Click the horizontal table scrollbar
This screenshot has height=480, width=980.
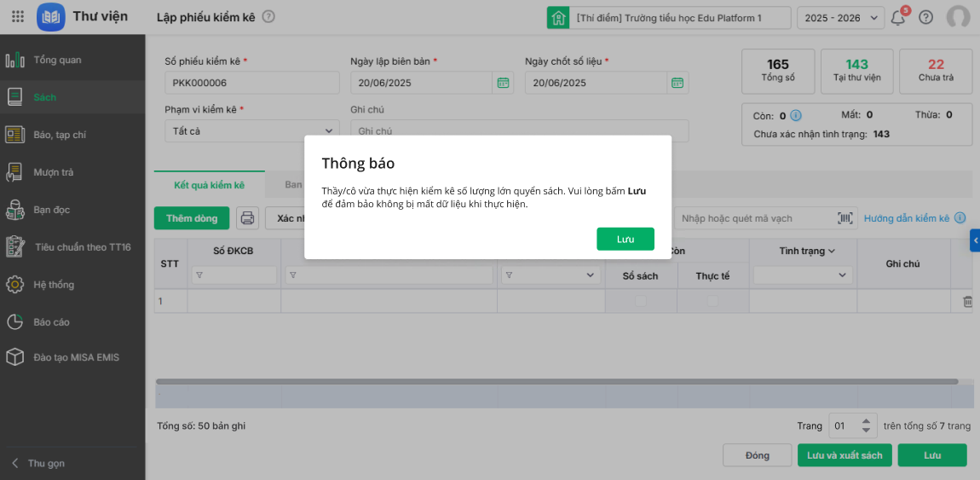pos(556,381)
